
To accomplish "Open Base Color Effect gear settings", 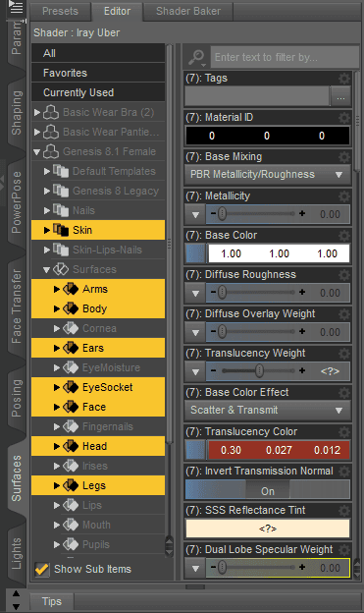I will (344, 393).
